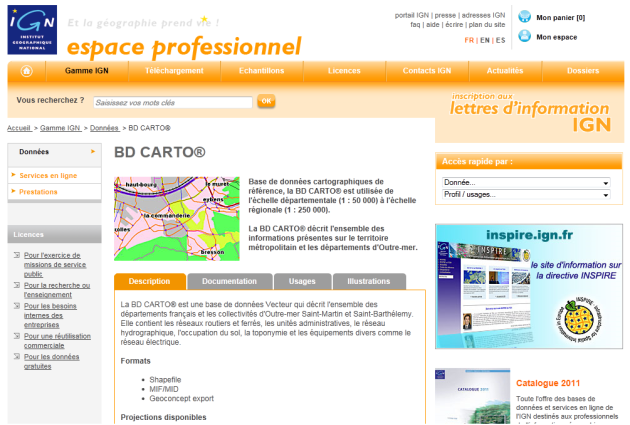Click the BD CARTO map thumbnail
630x425 pixels.
(x=177, y=219)
